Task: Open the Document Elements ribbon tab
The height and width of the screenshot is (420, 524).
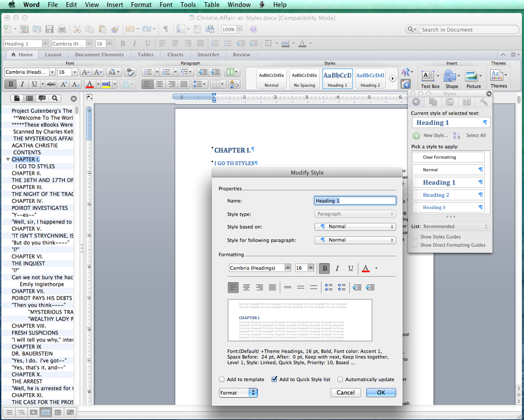Action: (99, 55)
